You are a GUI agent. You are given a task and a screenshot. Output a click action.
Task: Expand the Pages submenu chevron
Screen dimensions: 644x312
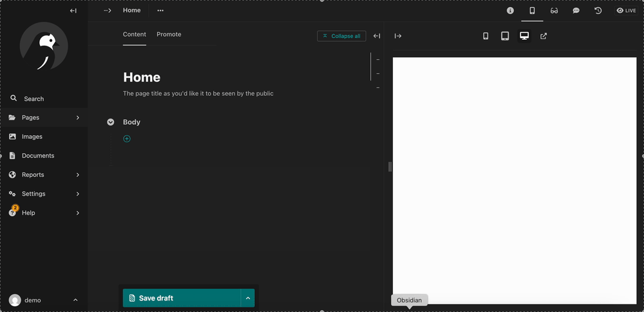(x=78, y=118)
